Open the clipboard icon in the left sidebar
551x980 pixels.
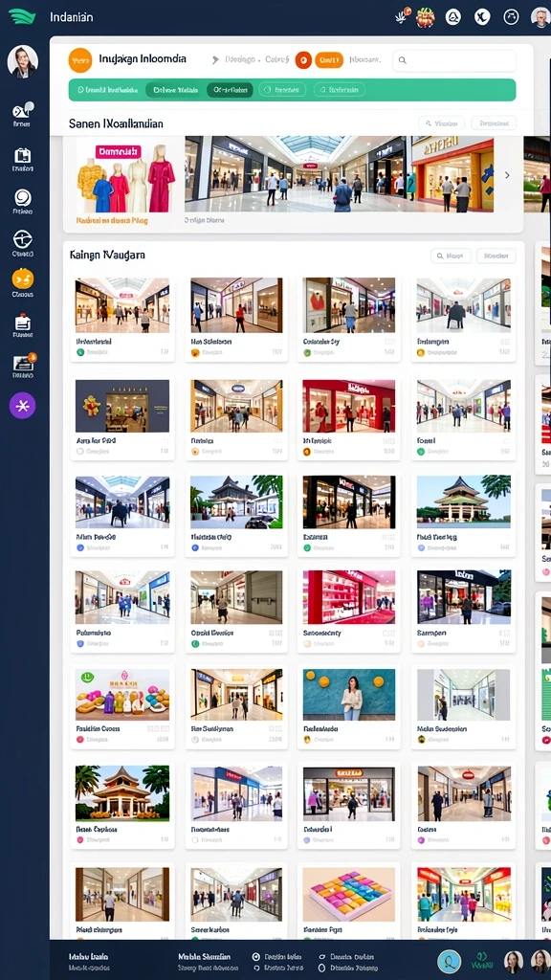point(23,156)
